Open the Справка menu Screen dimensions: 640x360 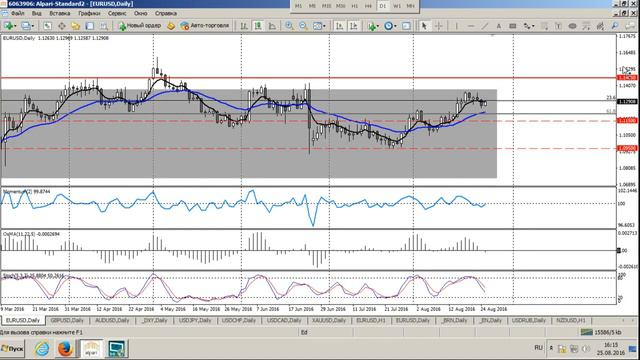tap(166, 13)
